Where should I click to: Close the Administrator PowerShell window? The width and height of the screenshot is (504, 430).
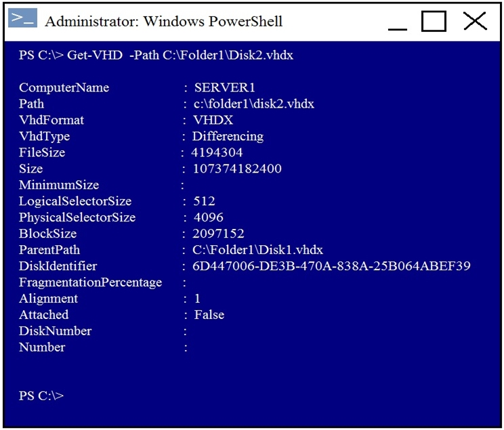pos(475,21)
